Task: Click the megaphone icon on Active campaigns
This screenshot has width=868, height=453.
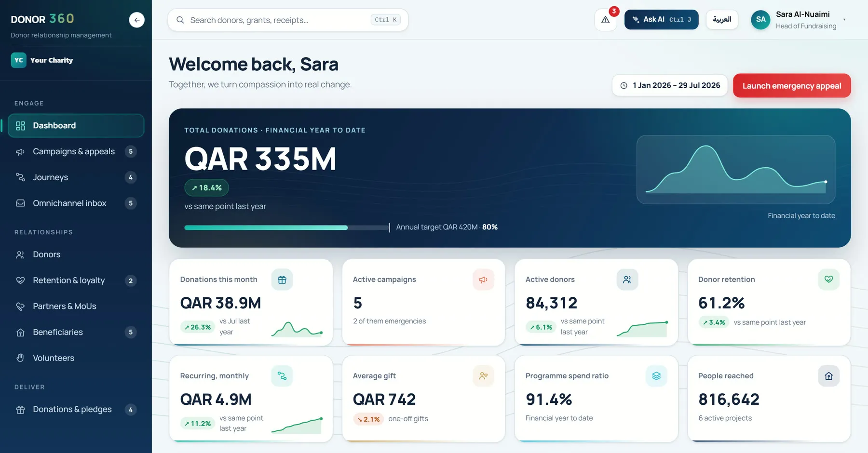Action: [483, 280]
